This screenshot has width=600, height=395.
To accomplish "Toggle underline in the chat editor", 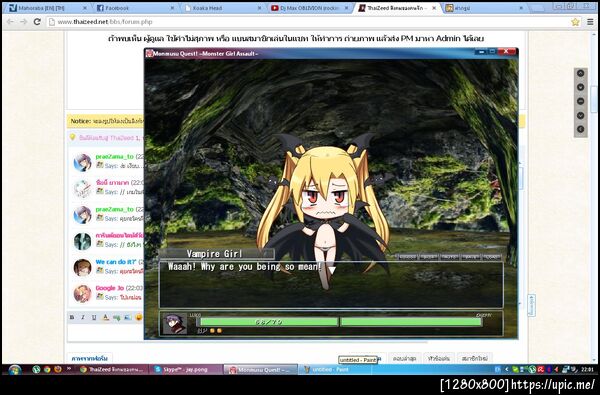I will (x=94, y=317).
